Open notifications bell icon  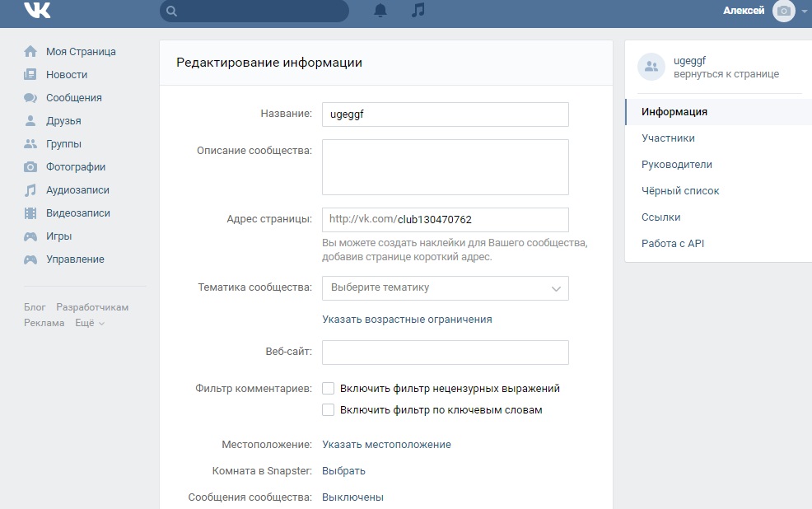[x=380, y=11]
